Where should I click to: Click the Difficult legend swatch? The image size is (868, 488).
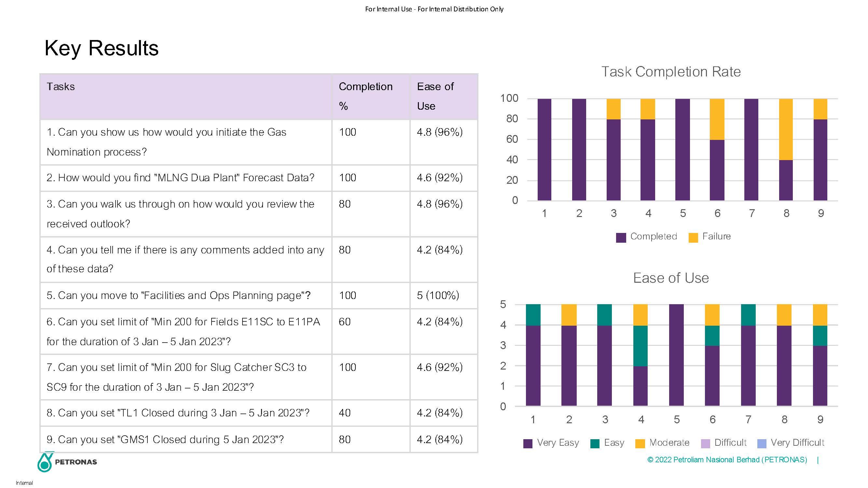(x=705, y=443)
